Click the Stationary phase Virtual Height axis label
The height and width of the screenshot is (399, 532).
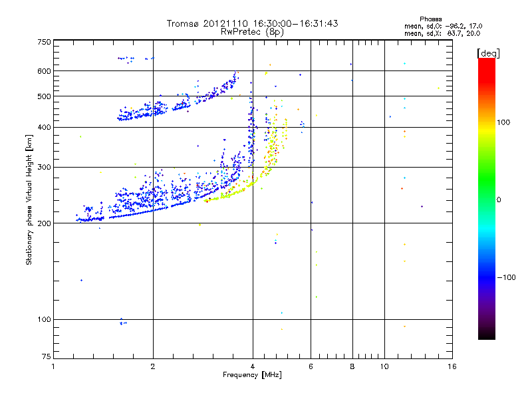click(x=29, y=200)
